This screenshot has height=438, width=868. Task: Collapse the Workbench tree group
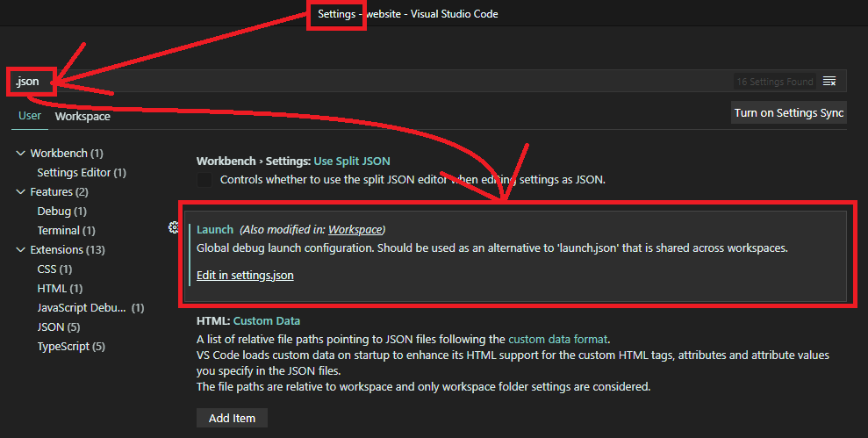tap(20, 153)
